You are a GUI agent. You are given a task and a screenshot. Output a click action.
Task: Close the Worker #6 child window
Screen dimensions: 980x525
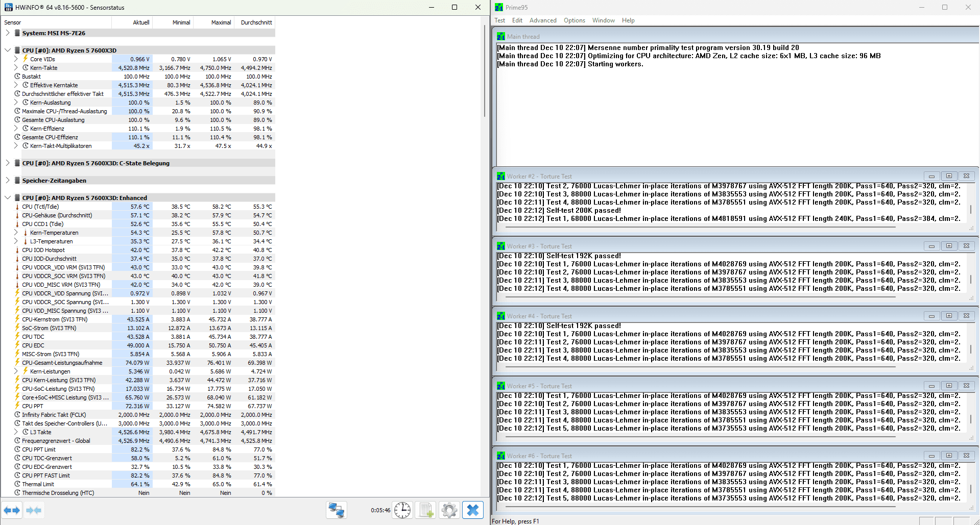click(x=966, y=456)
